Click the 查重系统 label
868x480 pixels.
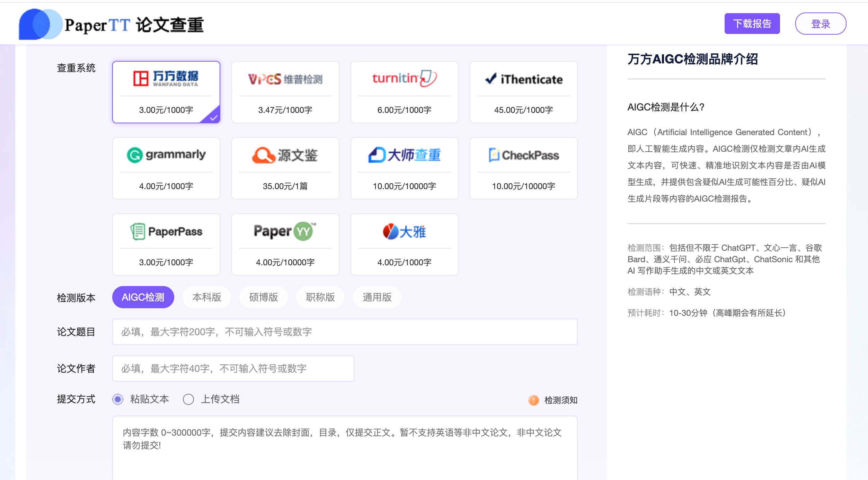pyautogui.click(x=76, y=68)
